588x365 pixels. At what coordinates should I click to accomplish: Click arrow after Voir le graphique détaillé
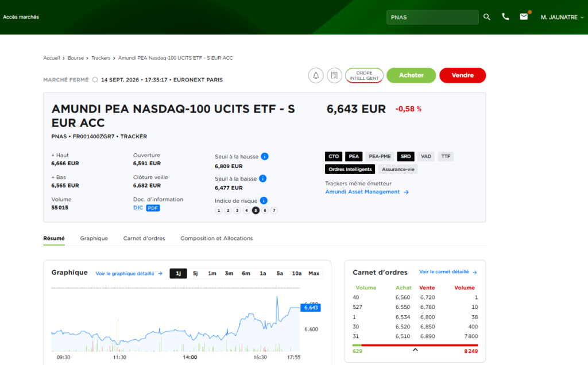point(160,274)
